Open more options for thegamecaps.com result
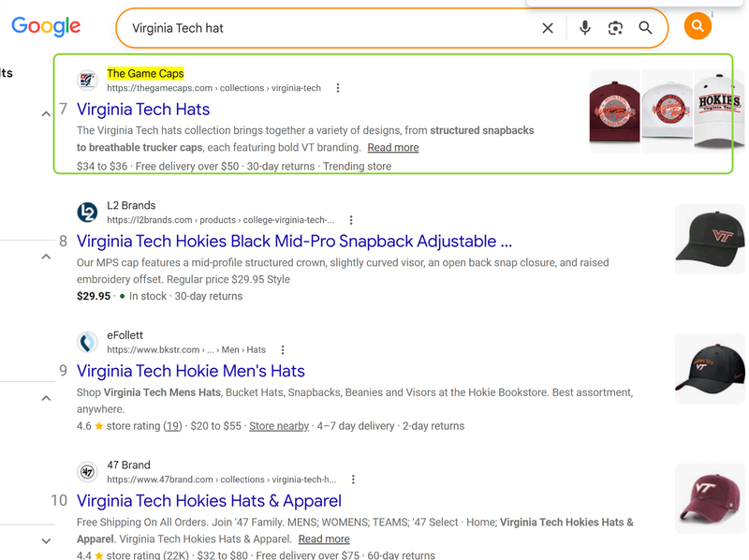This screenshot has height=560, width=749. click(338, 88)
